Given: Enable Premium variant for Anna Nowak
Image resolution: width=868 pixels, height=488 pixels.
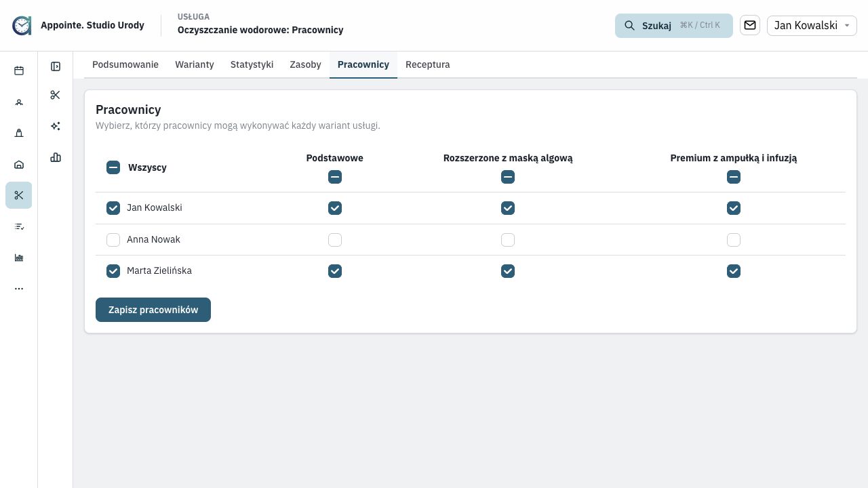Looking at the screenshot, I should point(734,240).
